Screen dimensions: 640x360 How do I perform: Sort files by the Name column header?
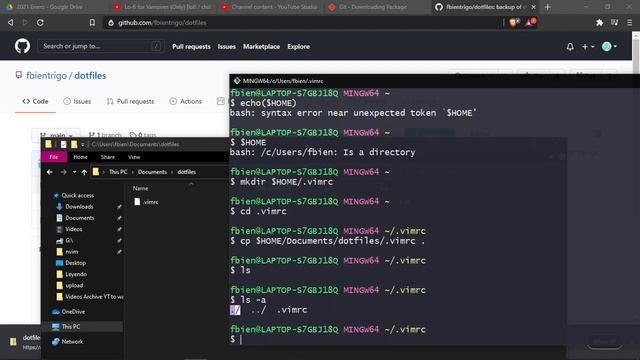(140, 188)
